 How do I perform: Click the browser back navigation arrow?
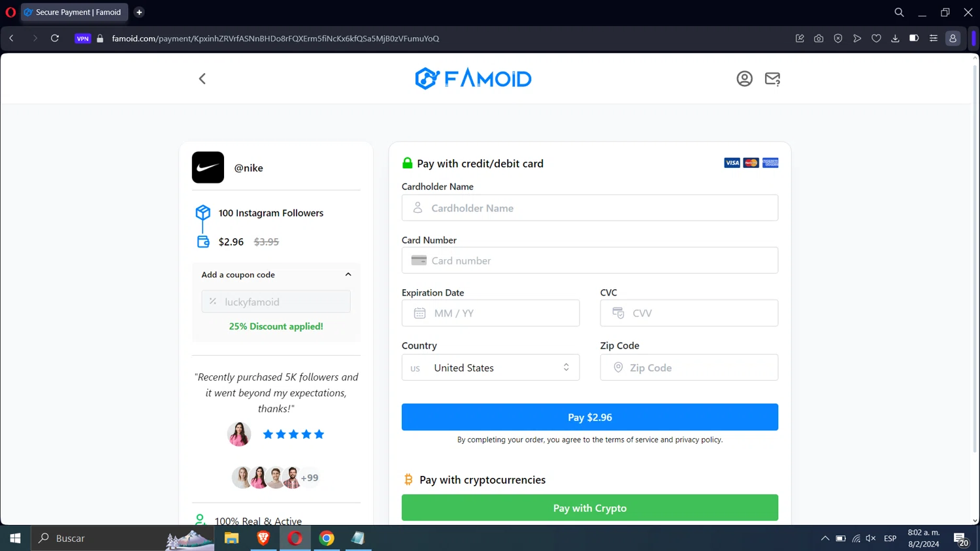tap(12, 39)
